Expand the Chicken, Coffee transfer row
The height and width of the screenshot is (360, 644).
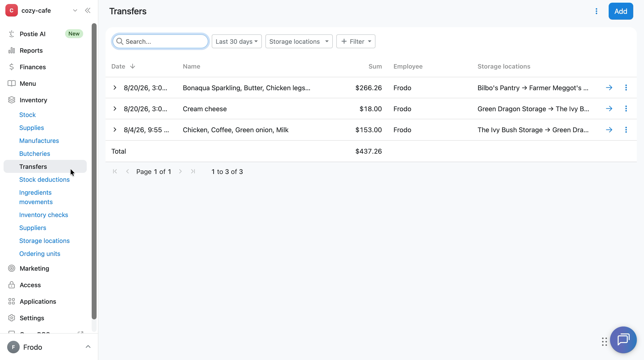pyautogui.click(x=115, y=130)
